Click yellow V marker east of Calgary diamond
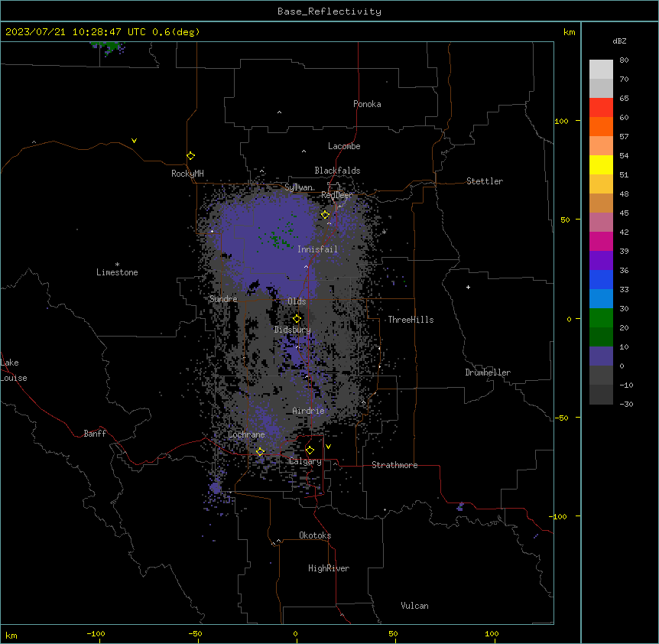 click(x=328, y=447)
